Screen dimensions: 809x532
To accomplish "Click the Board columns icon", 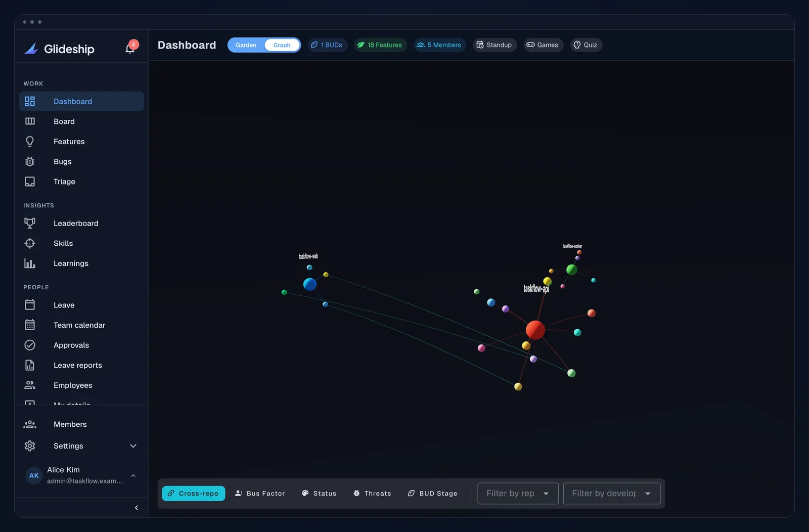I will (30, 121).
